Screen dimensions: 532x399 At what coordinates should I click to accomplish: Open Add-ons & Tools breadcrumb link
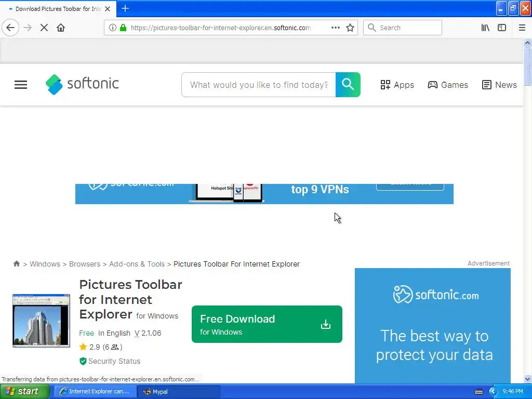point(137,264)
